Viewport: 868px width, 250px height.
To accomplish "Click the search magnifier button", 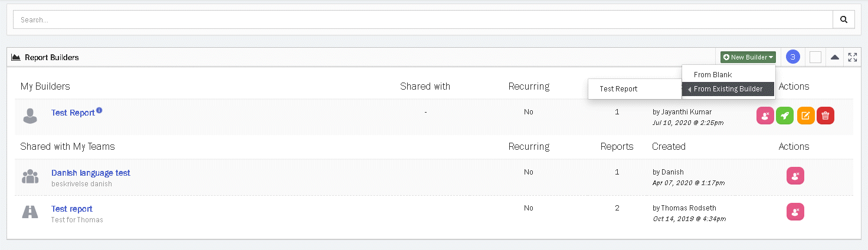I will [x=843, y=19].
